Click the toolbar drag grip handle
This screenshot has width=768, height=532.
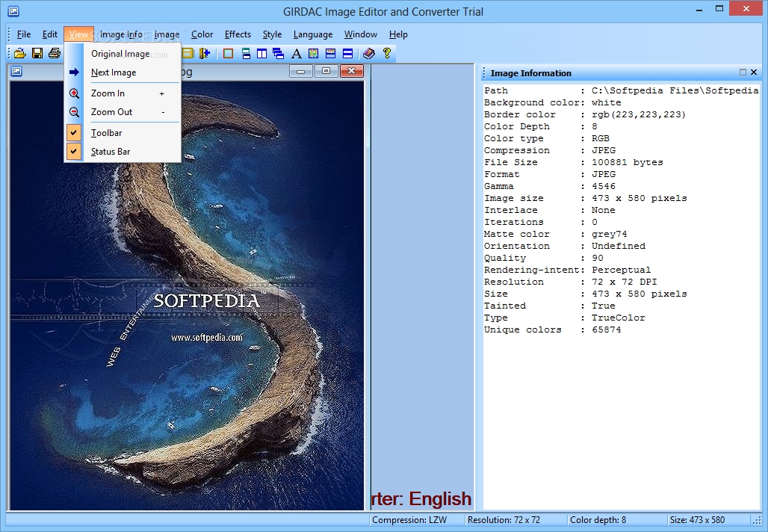[9, 53]
